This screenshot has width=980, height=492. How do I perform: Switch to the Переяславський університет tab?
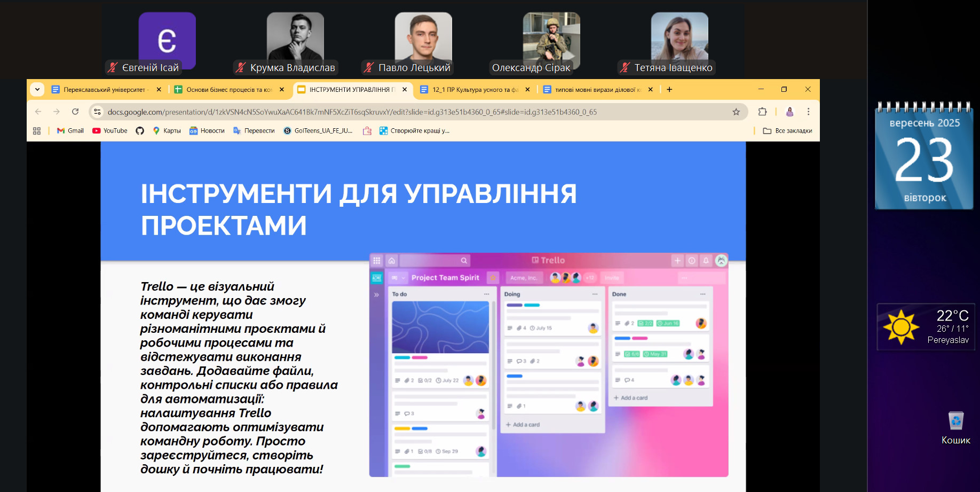pyautogui.click(x=101, y=90)
